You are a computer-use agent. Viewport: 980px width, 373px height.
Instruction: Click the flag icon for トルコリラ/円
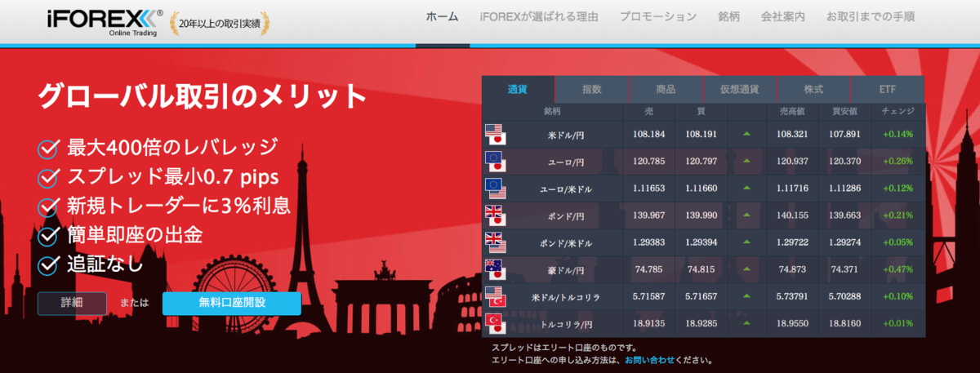pyautogui.click(x=496, y=323)
